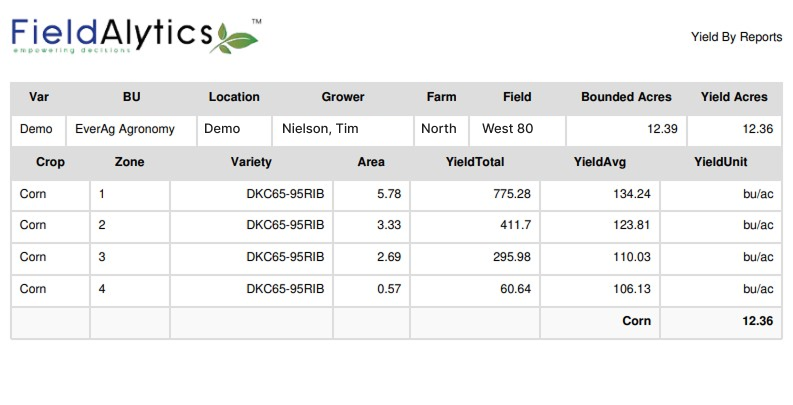Select area value 3.33
The height and width of the screenshot is (405, 793).
click(389, 225)
